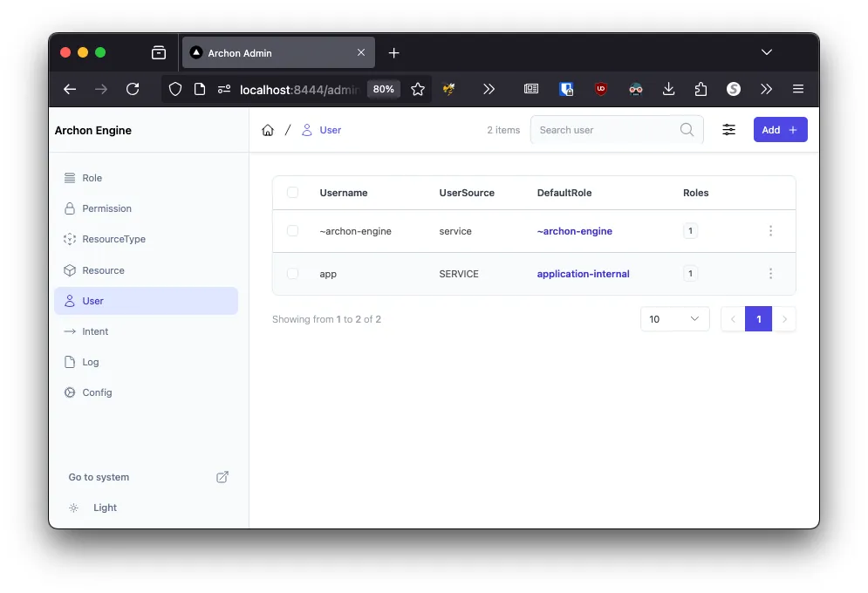The image size is (868, 593).
Task: Expand bookmarks overflow chevrons after bee icon
Action: 489,89
